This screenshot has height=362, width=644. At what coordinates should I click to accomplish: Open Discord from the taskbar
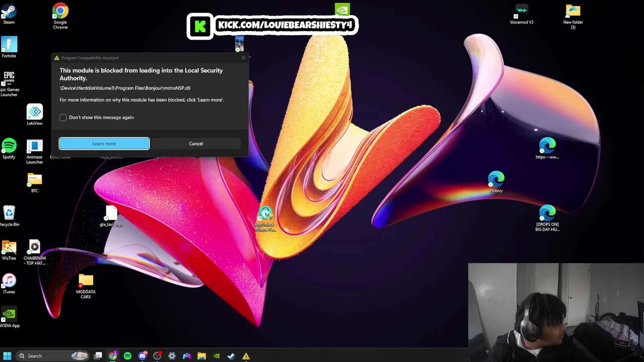(x=142, y=356)
